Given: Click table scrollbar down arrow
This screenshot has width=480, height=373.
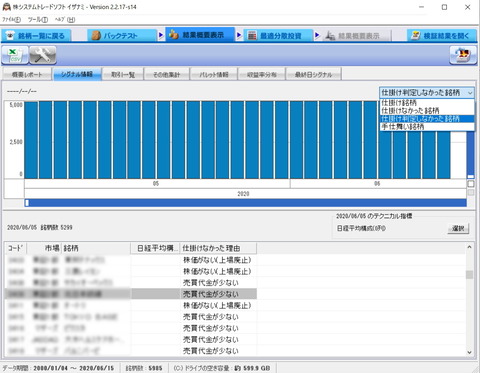Looking at the screenshot, I should click(x=469, y=352).
